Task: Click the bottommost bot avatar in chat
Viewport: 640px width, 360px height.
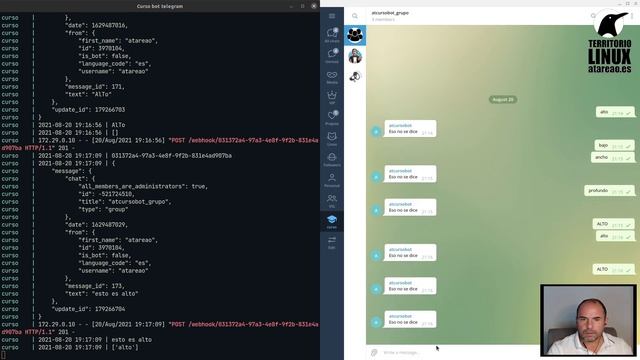Action: pos(376,322)
